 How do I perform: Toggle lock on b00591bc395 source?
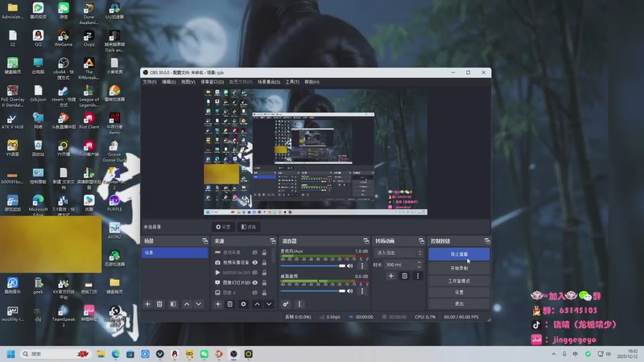(264, 273)
